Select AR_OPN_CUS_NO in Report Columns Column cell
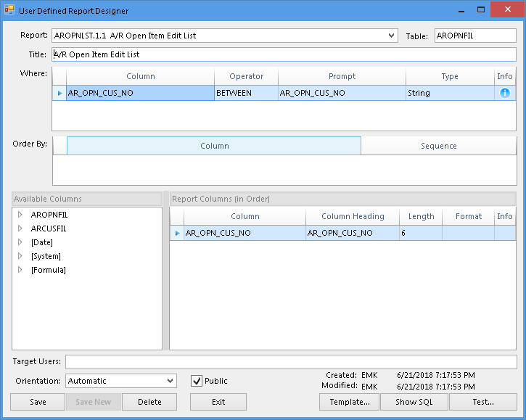 (244, 233)
